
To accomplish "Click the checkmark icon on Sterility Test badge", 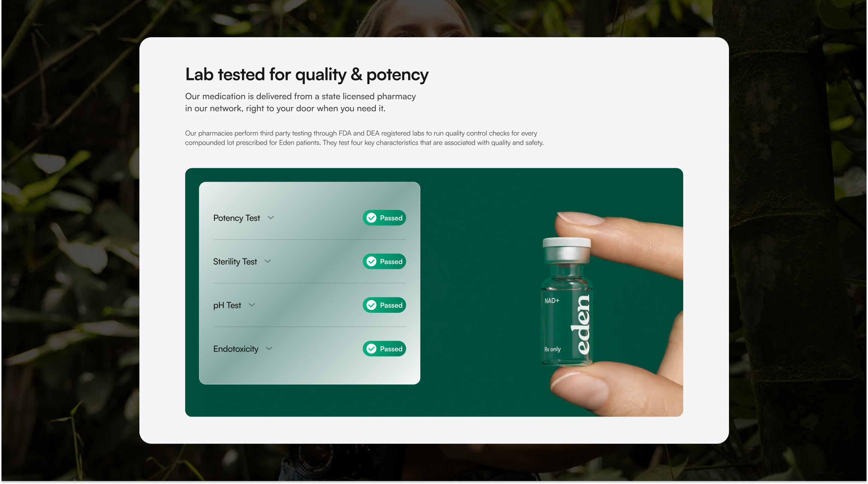I will [371, 261].
